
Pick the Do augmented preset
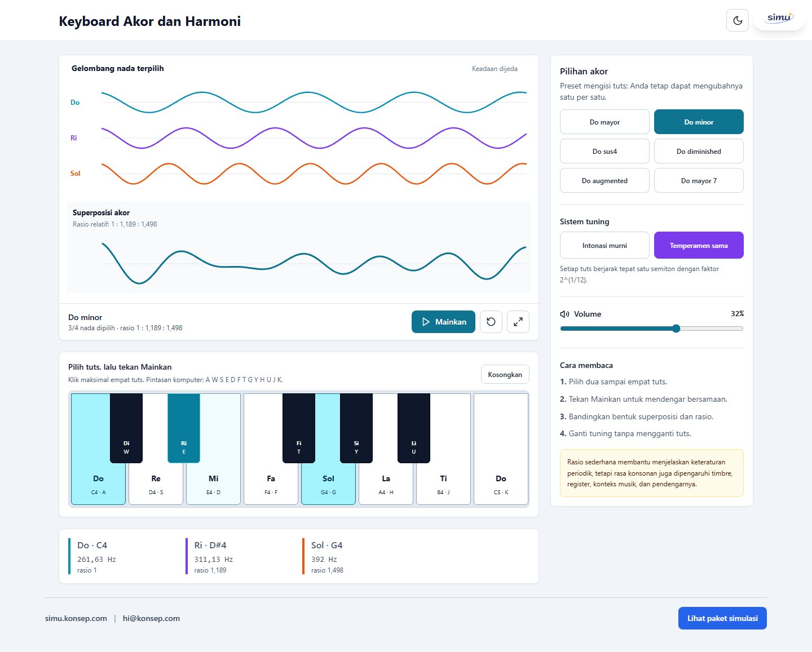click(x=604, y=180)
